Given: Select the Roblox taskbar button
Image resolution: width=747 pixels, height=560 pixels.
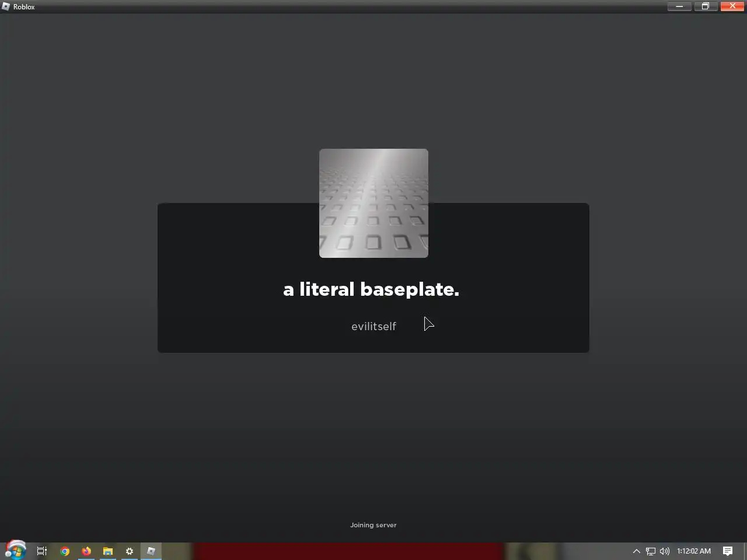Looking at the screenshot, I should (x=151, y=551).
